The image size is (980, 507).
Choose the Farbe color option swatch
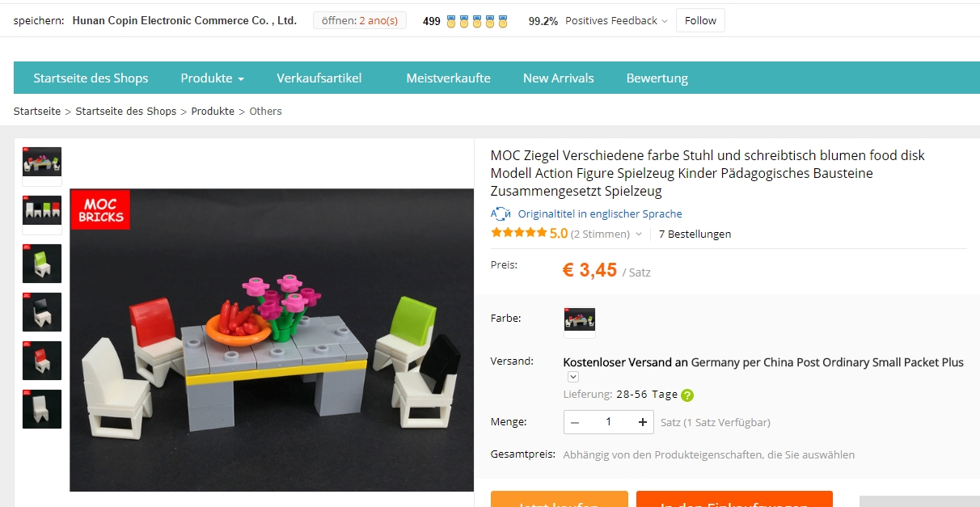580,319
